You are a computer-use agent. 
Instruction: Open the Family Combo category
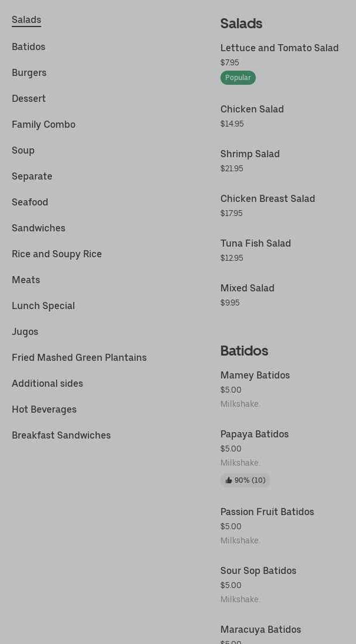click(x=44, y=124)
